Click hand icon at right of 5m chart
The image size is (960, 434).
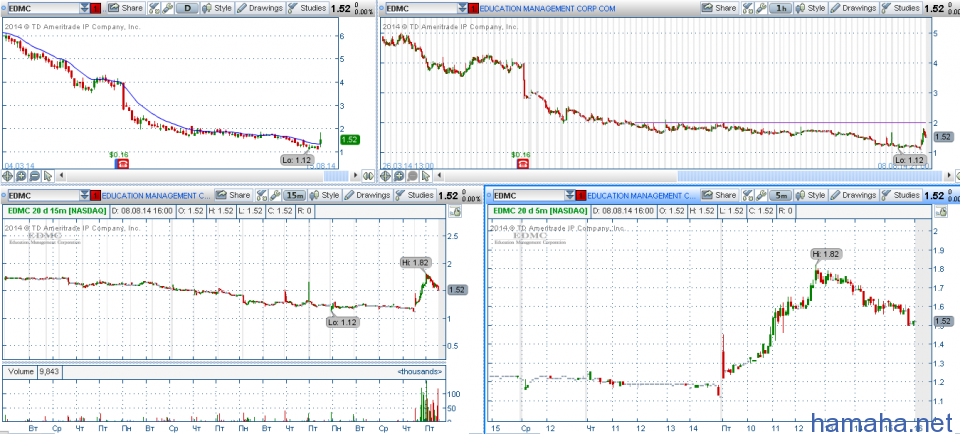[x=942, y=211]
